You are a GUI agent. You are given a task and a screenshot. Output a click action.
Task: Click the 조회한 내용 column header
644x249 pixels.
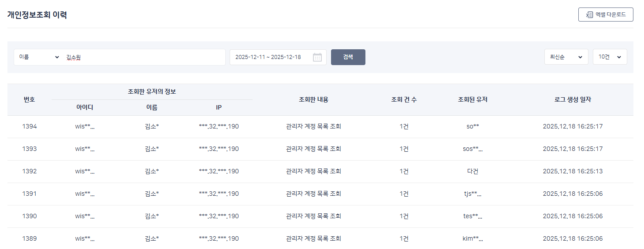[313, 99]
